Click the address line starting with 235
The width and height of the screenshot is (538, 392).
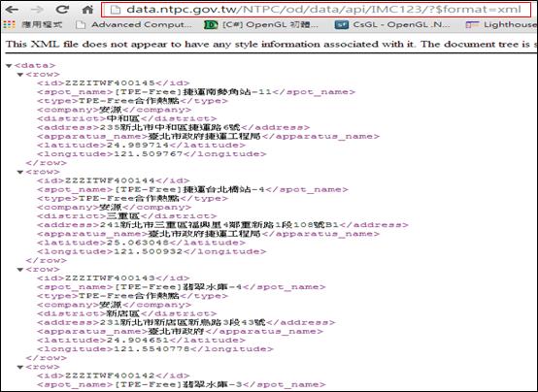173,127
